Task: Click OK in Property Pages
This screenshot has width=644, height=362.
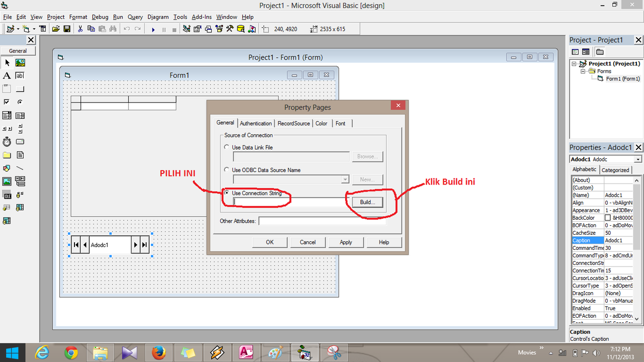Action: [270, 242]
